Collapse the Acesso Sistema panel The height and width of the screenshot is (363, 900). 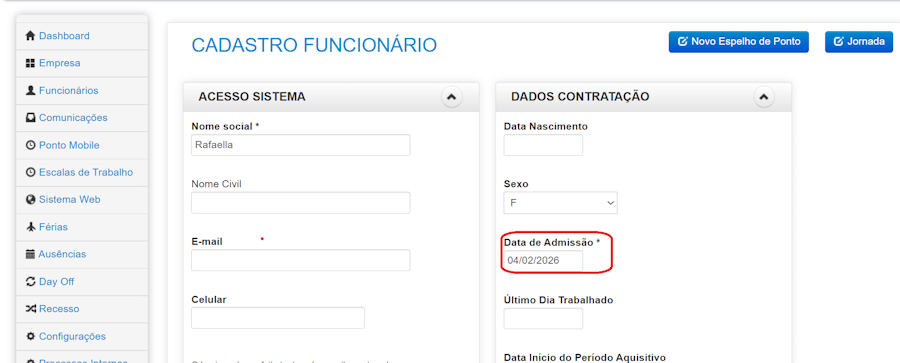451,97
